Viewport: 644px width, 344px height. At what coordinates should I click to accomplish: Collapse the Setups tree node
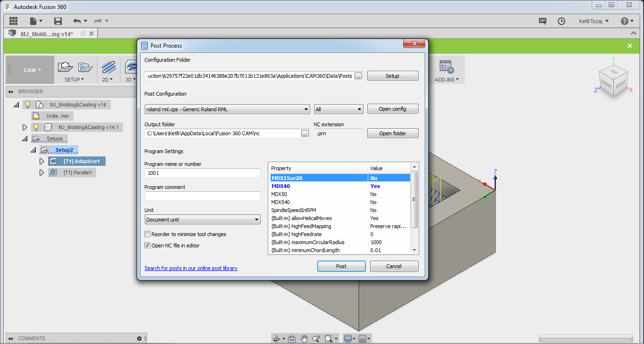pyautogui.click(x=25, y=139)
